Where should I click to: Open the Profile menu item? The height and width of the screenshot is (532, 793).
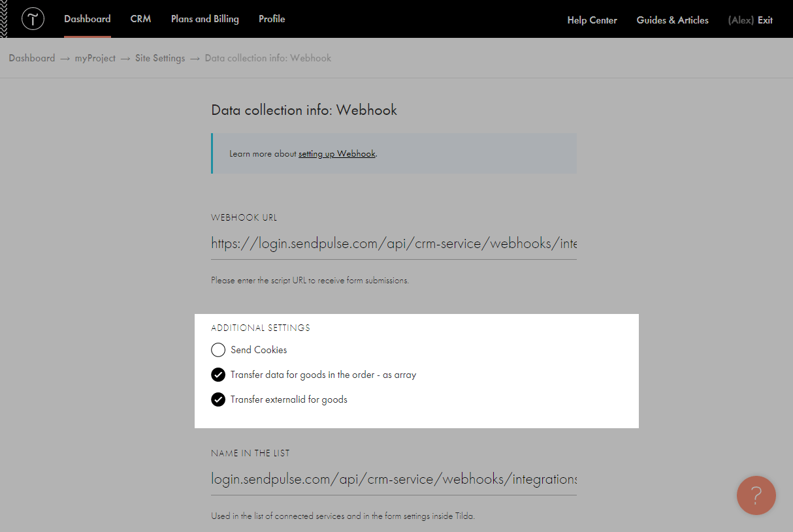(272, 19)
